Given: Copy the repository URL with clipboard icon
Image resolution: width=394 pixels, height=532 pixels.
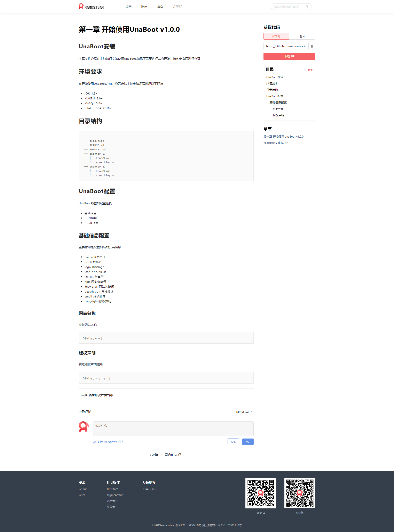Looking at the screenshot, I should (x=312, y=46).
